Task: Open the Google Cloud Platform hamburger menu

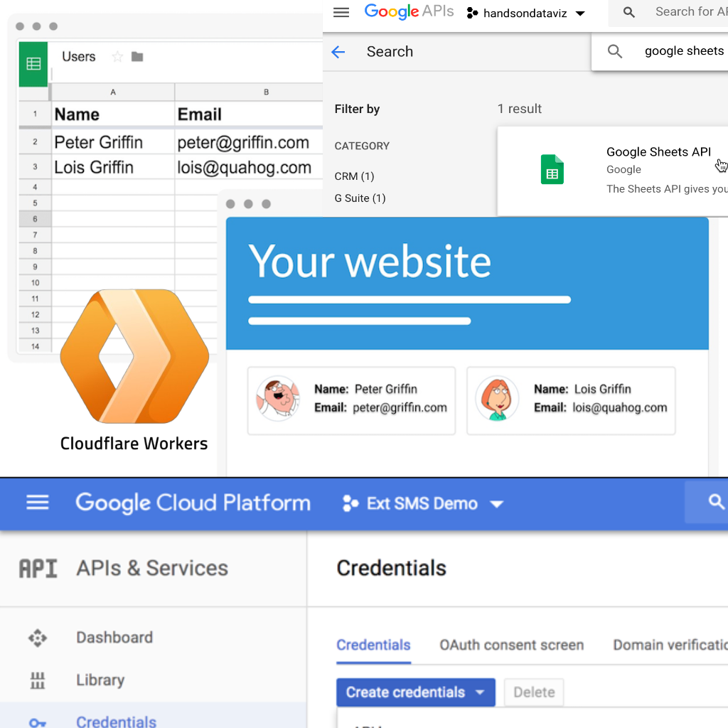Action: (38, 503)
